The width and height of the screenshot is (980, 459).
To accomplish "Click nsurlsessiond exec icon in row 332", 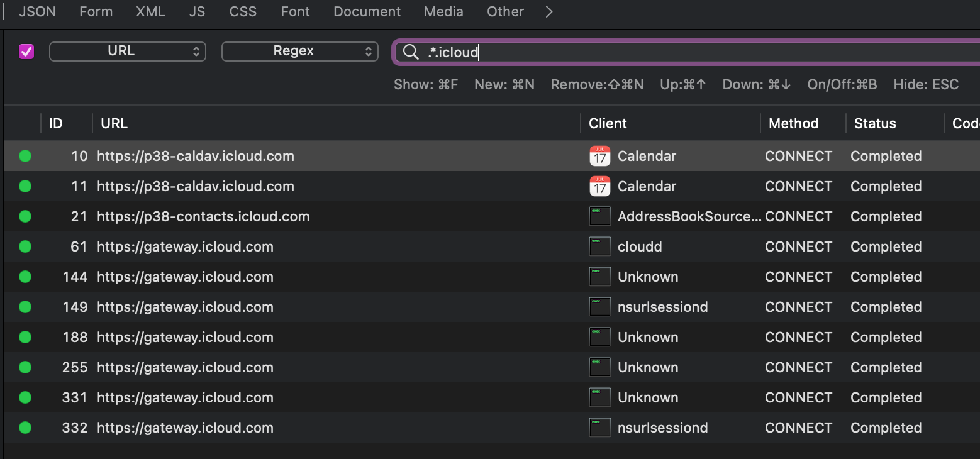I will 600,428.
